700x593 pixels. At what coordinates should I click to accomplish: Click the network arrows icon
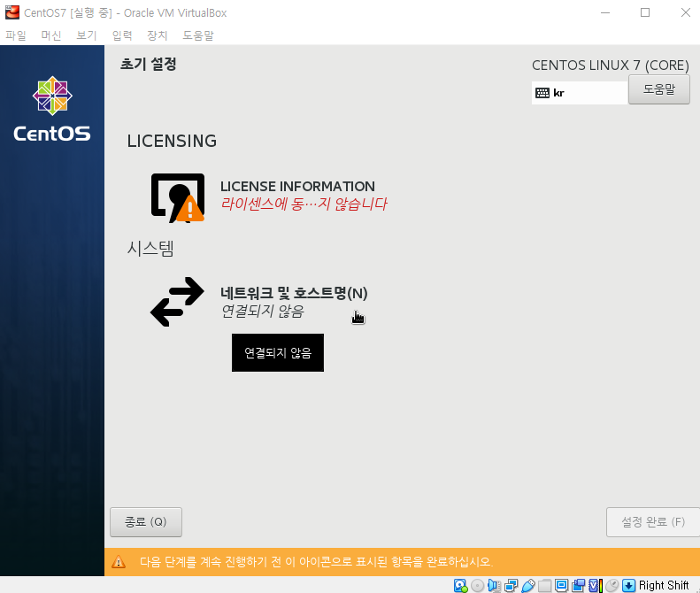click(177, 302)
